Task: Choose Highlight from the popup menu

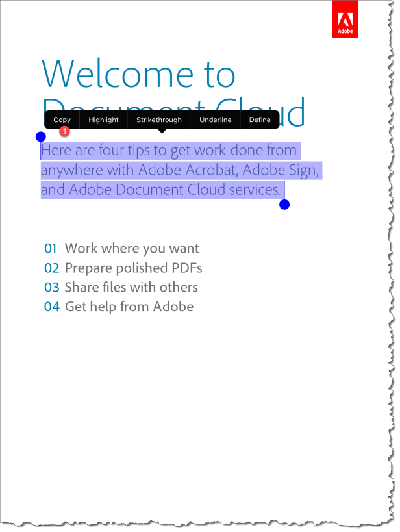Action: [103, 120]
